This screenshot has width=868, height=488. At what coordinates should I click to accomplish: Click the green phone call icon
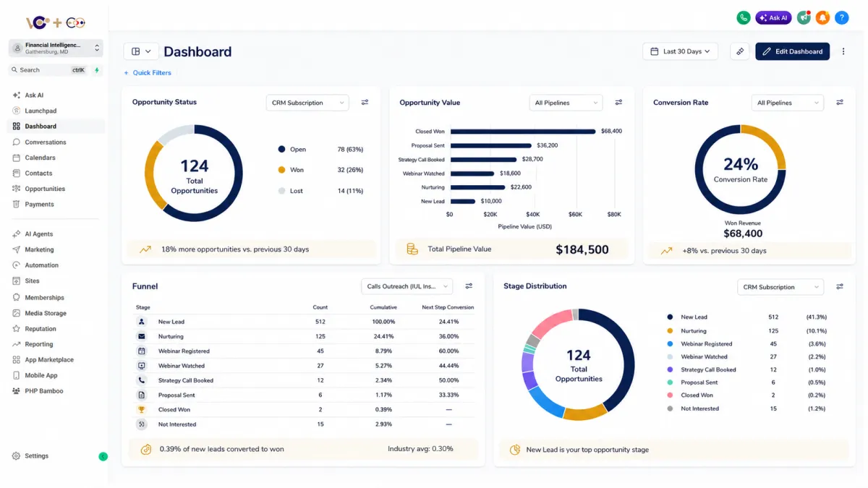point(744,18)
